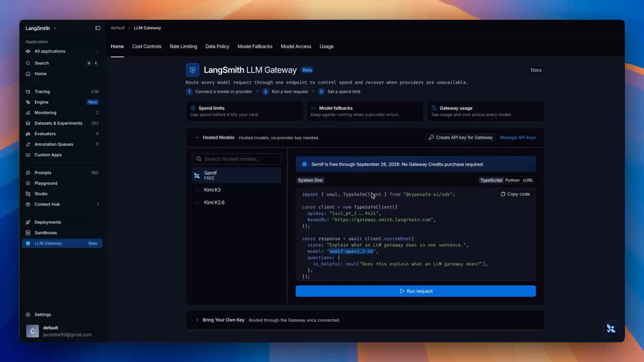This screenshot has width=644, height=362.
Task: Open the All applications dropdown
Action: 62,52
